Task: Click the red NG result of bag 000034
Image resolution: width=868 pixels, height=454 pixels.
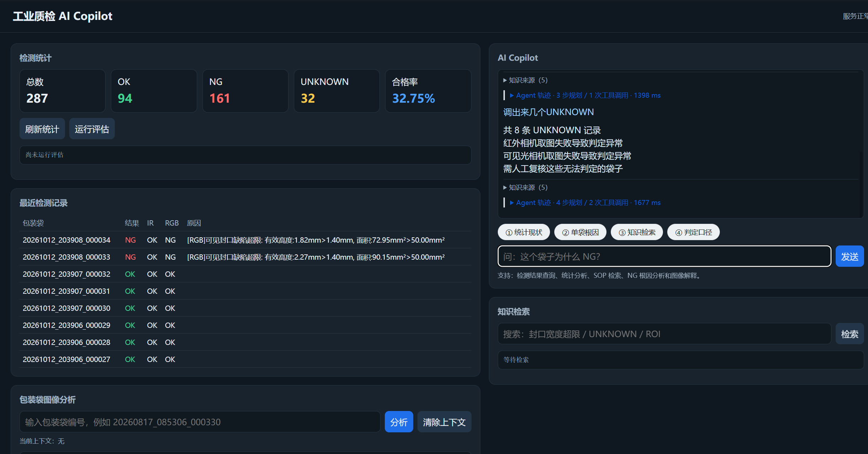Action: pyautogui.click(x=130, y=240)
